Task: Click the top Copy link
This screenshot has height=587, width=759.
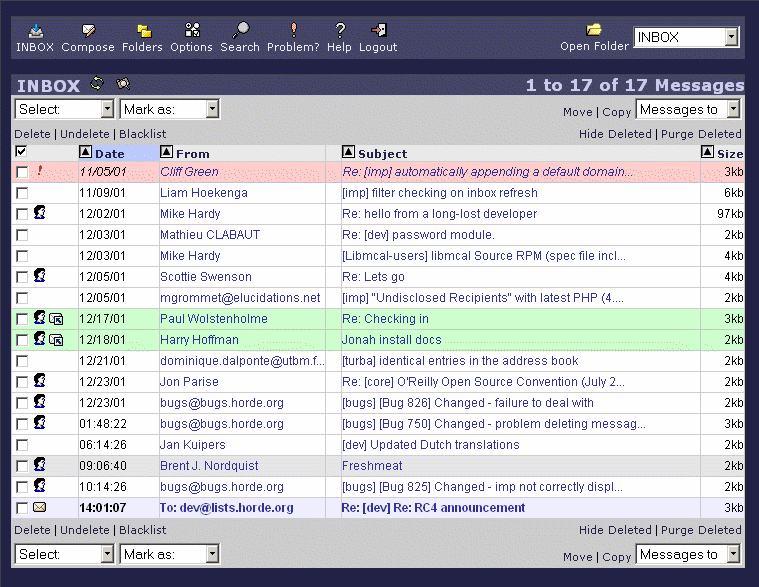Action: [x=617, y=112]
